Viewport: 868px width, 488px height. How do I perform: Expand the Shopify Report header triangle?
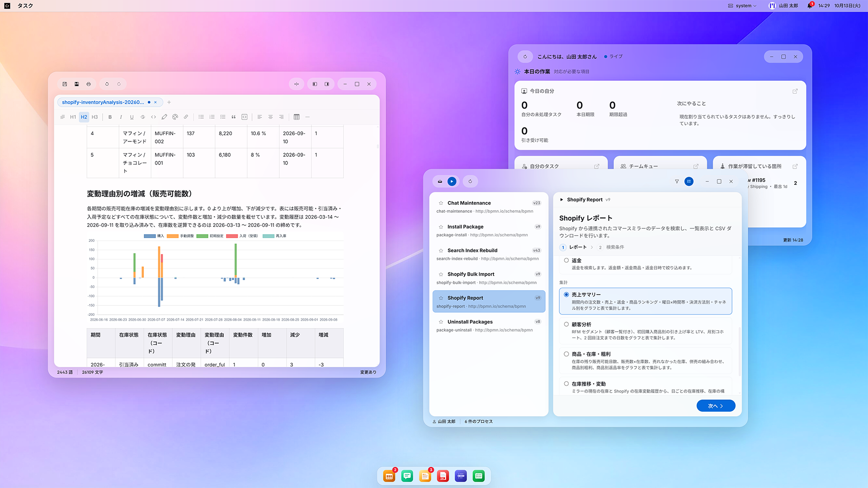tap(561, 200)
